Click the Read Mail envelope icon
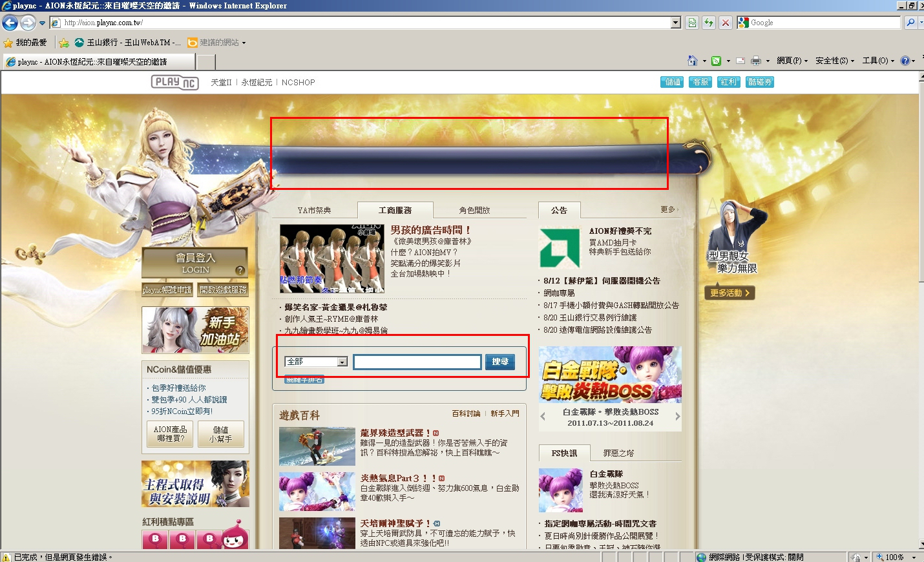Viewport: 924px width, 562px height. [740, 61]
